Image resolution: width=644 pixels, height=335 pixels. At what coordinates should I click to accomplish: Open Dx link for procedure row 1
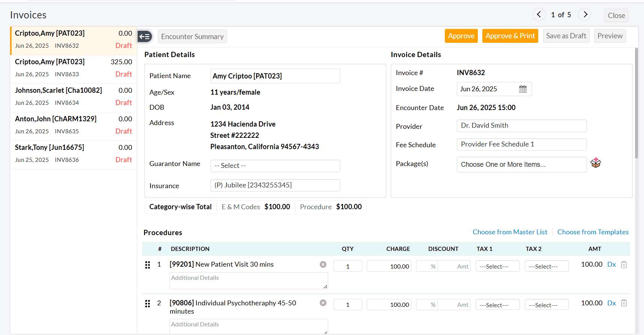click(x=611, y=264)
